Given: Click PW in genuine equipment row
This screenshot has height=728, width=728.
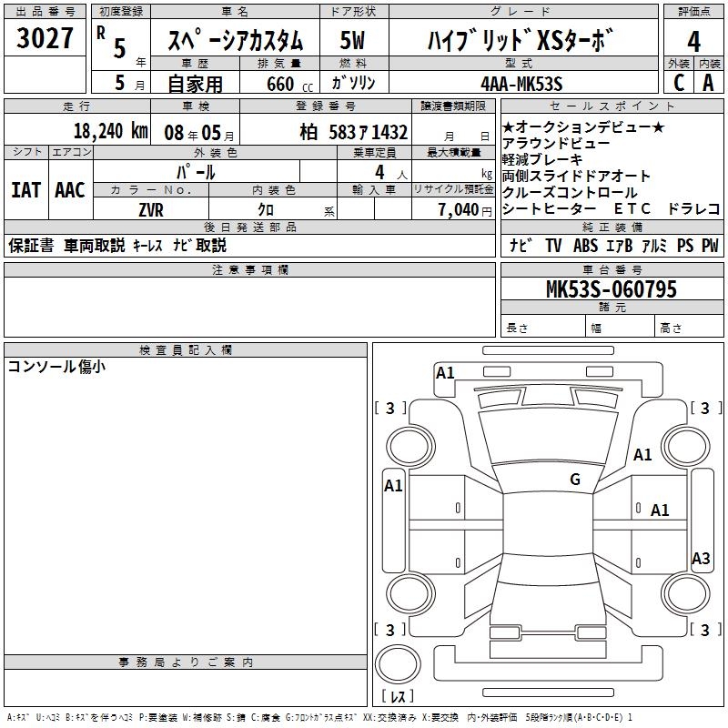Looking at the screenshot, I should 710,245.
